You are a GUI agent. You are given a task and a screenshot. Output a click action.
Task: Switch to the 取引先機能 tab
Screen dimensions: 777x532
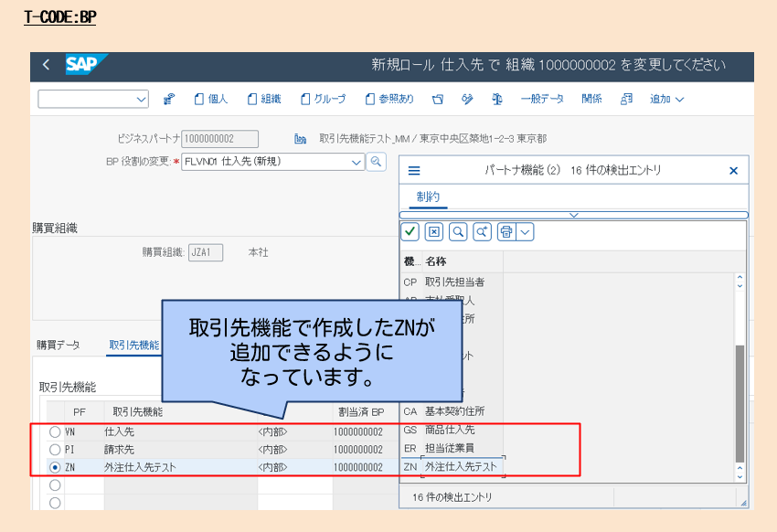click(x=134, y=346)
